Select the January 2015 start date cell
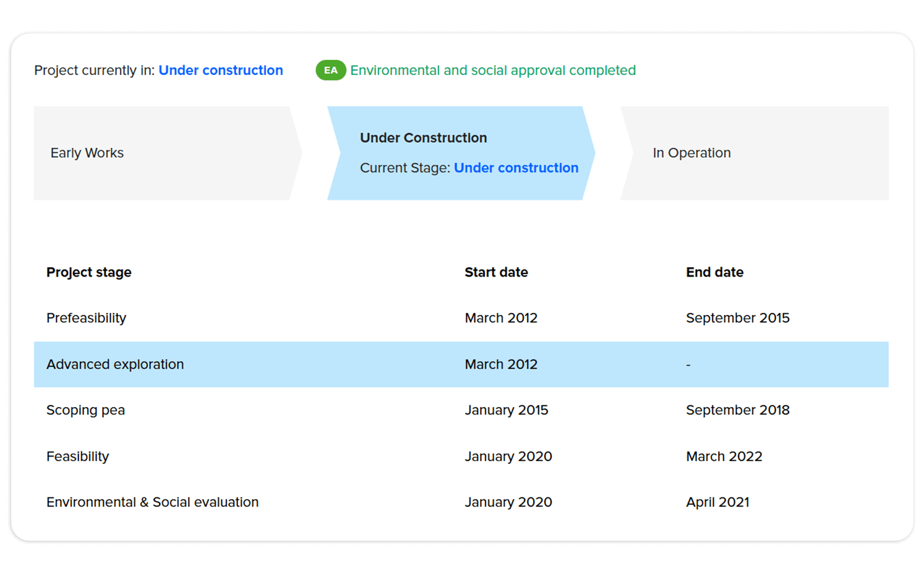Image resolution: width=924 pixels, height=576 pixels. click(507, 410)
